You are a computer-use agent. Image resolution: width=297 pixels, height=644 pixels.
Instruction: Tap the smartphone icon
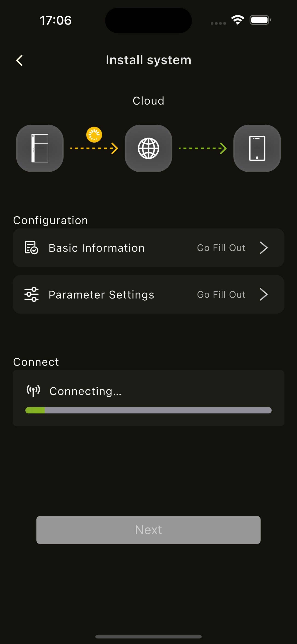(257, 148)
